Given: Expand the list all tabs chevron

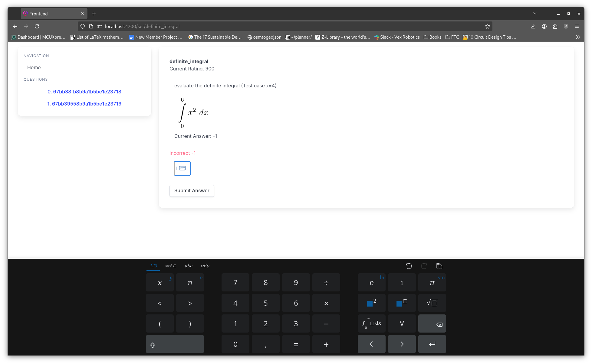Looking at the screenshot, I should point(535,14).
